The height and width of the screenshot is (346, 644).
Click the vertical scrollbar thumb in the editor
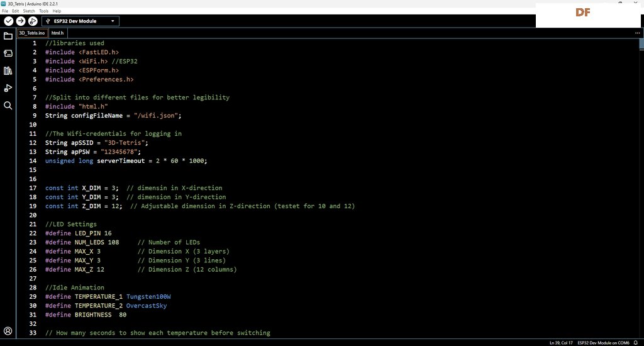tap(641, 45)
